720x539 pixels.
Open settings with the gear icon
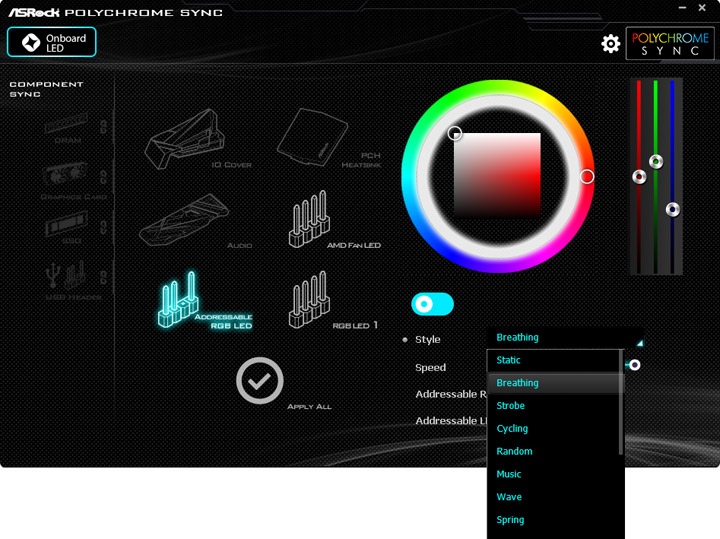(610, 44)
